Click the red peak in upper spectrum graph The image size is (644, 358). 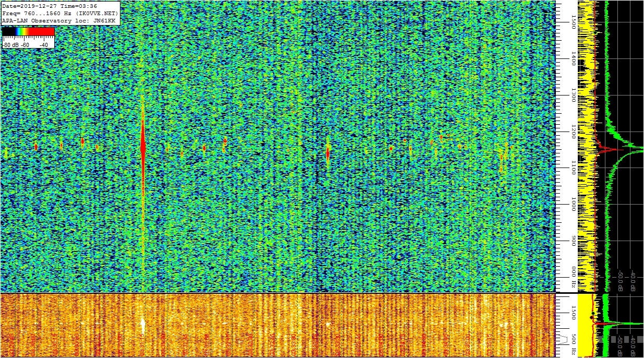[x=610, y=150]
